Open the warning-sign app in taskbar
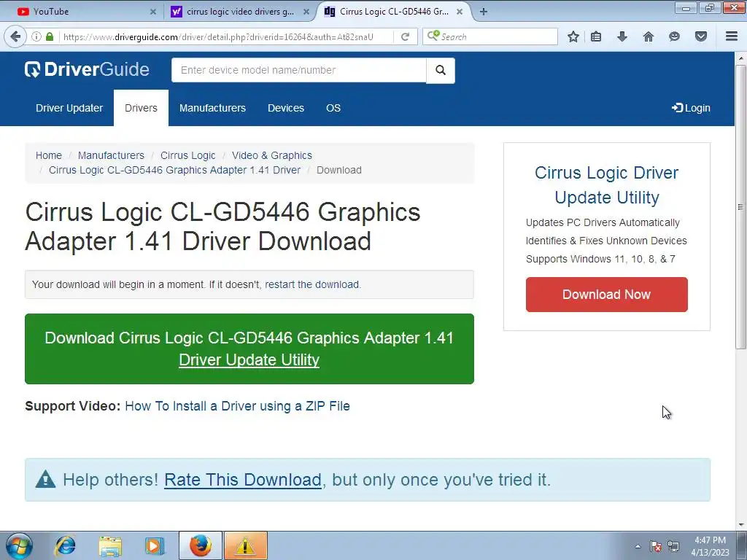 (246, 545)
